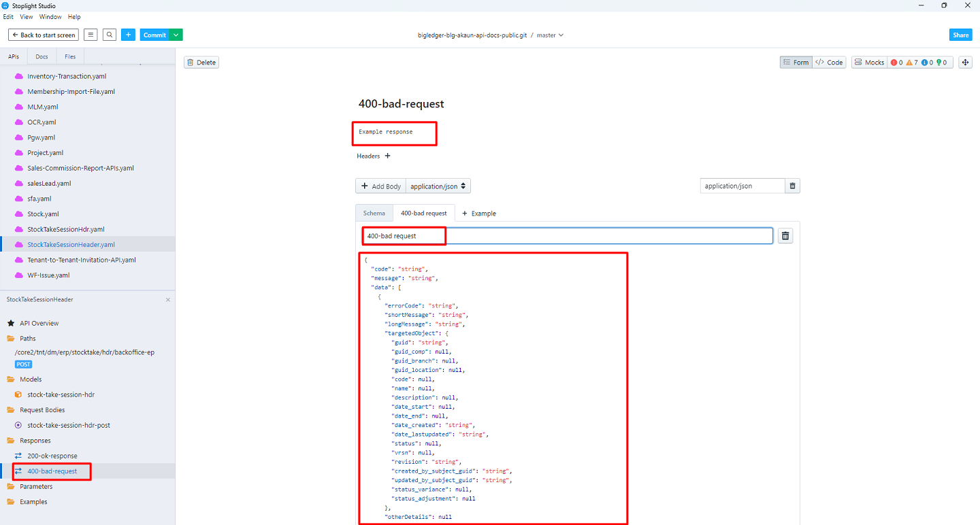The image size is (980, 525).
Task: Switch to Form view
Action: pos(796,63)
